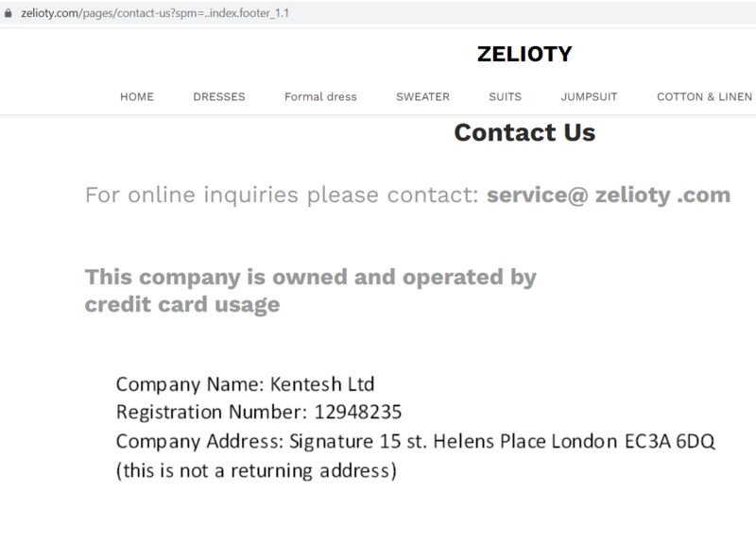The width and height of the screenshot is (756, 542).
Task: Open the ZELIOTY logo homepage
Action: pos(524,54)
